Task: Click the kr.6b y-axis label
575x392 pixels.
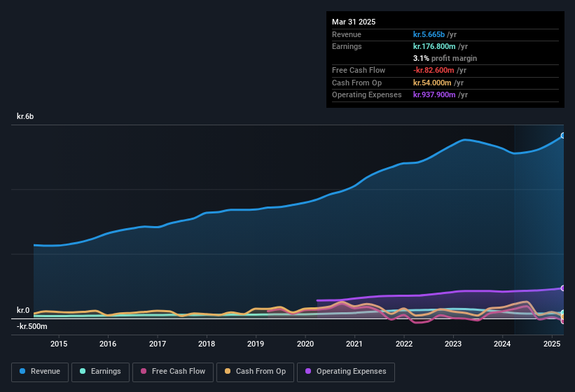Action: 25,116
